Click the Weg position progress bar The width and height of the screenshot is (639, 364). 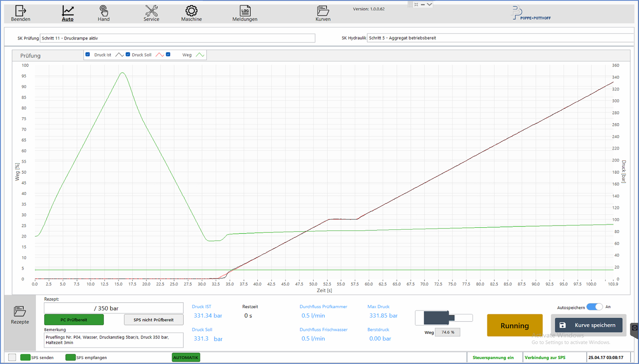coord(444,318)
